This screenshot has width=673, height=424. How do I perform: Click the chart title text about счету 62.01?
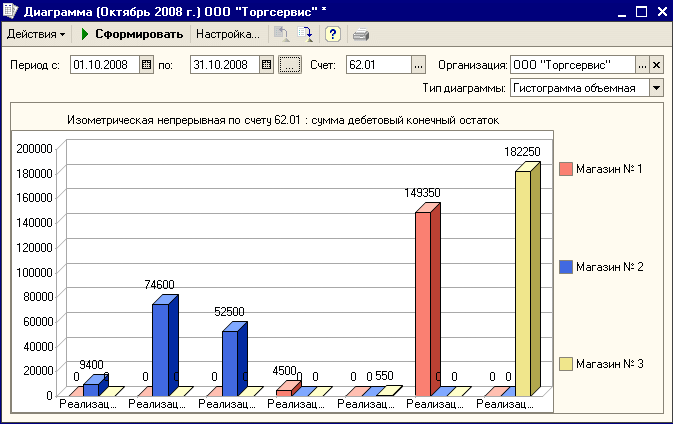(283, 120)
